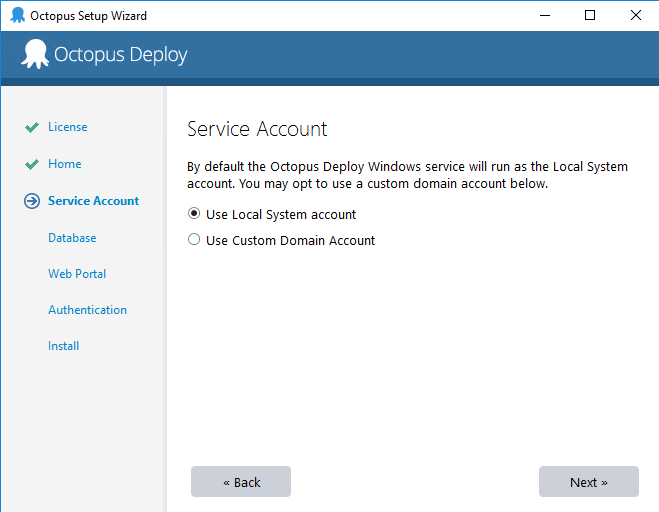Click the Next button
Viewport: 659px width, 512px height.
[x=589, y=482]
